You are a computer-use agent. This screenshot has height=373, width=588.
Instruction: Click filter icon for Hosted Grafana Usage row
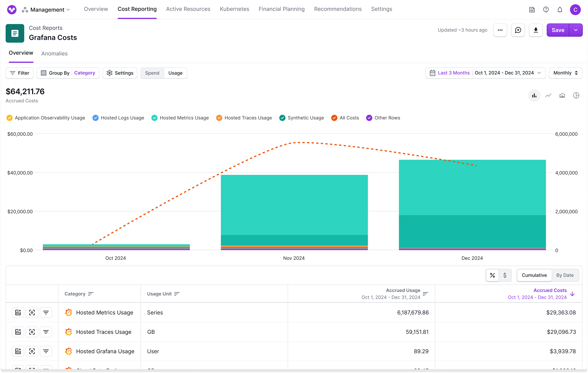point(46,351)
